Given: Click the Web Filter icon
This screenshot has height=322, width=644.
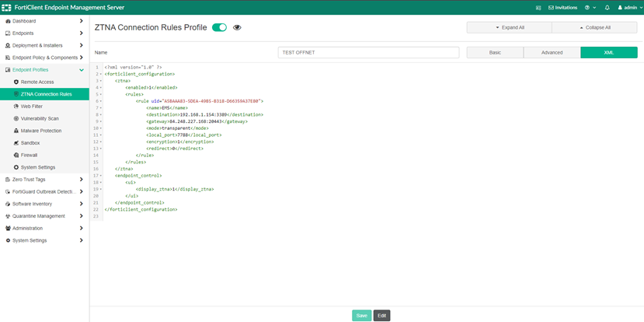Looking at the screenshot, I should [x=16, y=106].
